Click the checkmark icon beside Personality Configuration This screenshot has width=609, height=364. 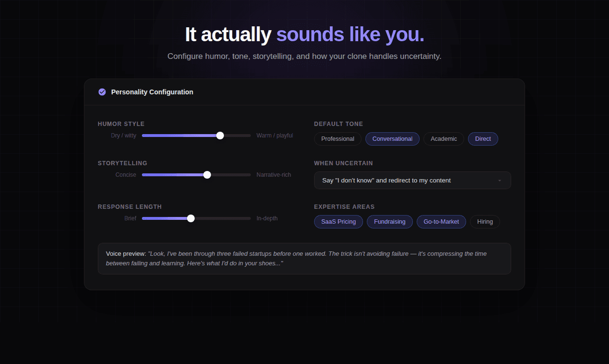102,91
